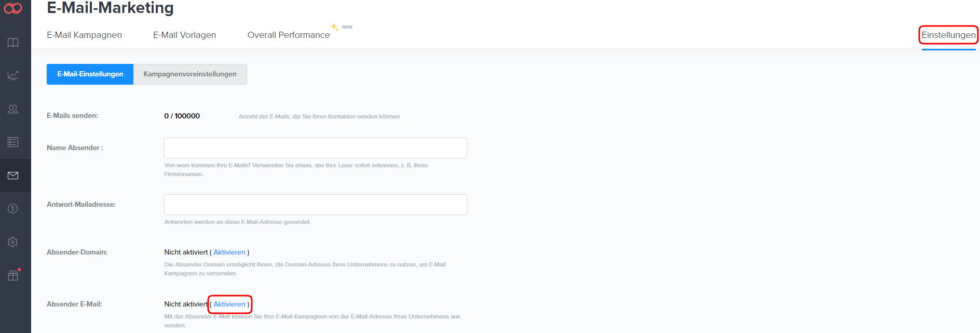Image resolution: width=980 pixels, height=333 pixels.
Task: Open the contacts people icon
Action: pyautogui.click(x=13, y=109)
